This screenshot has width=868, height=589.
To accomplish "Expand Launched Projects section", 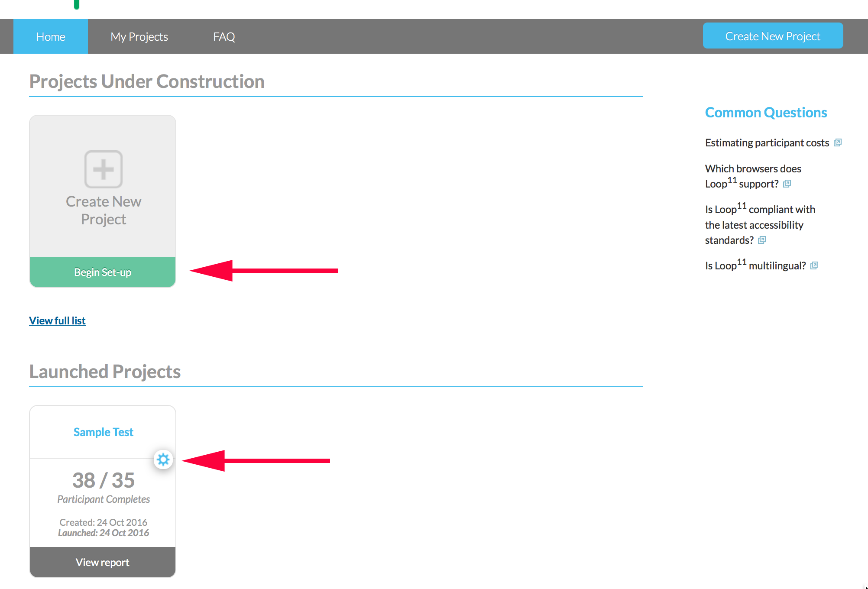I will tap(164, 460).
